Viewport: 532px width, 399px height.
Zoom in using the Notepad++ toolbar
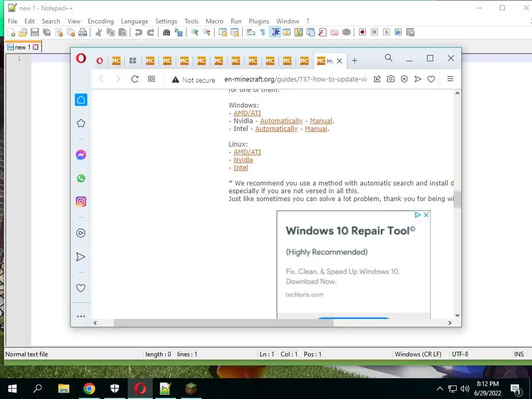(x=194, y=32)
